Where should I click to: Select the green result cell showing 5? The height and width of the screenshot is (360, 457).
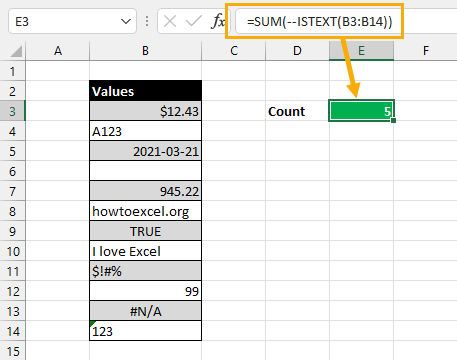(x=361, y=111)
